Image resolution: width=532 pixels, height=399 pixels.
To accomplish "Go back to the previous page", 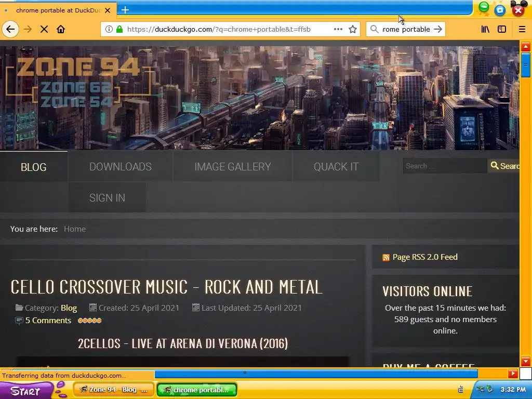I will click(x=10, y=29).
